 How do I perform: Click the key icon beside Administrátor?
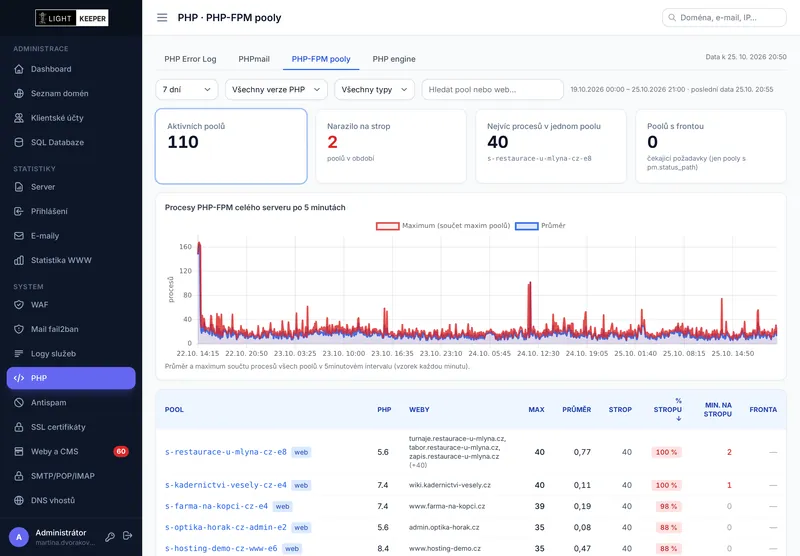click(x=110, y=537)
